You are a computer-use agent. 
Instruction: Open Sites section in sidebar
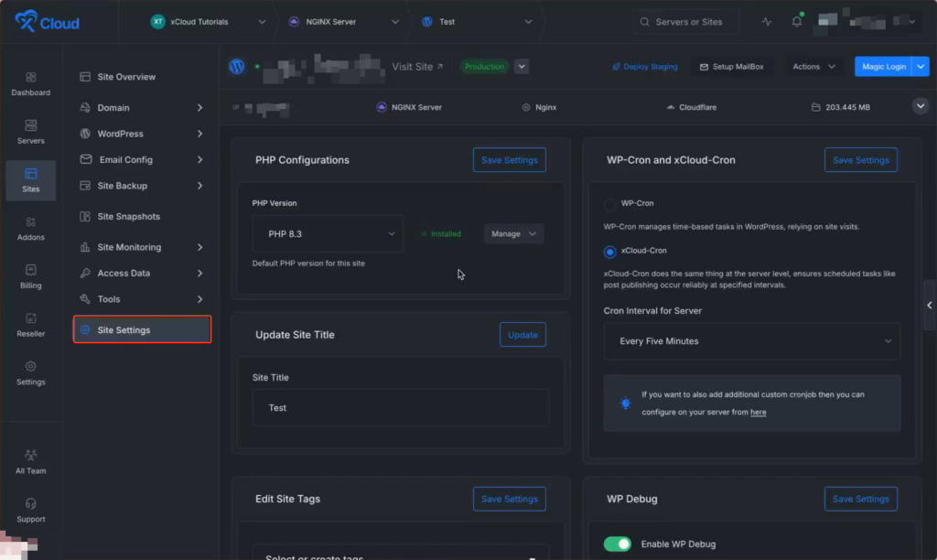30,180
